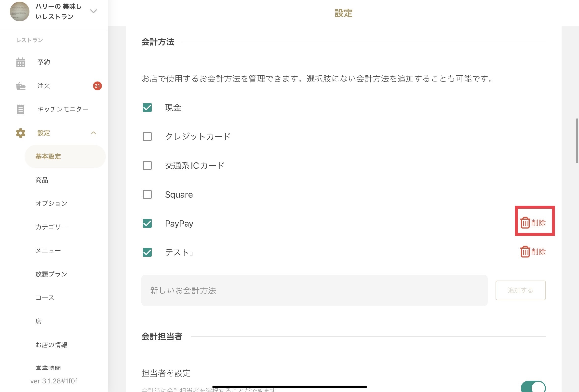Navigate to カテゴリー settings
The height and width of the screenshot is (392, 579).
[51, 227]
